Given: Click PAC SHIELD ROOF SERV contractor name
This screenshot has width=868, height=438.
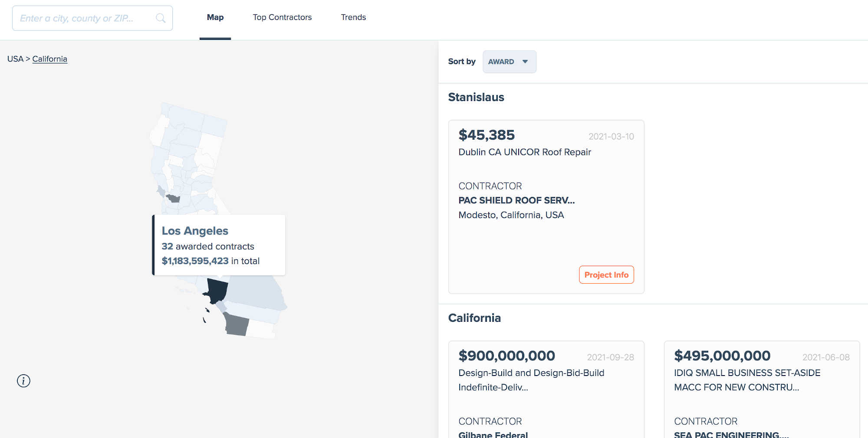Looking at the screenshot, I should click(x=516, y=200).
